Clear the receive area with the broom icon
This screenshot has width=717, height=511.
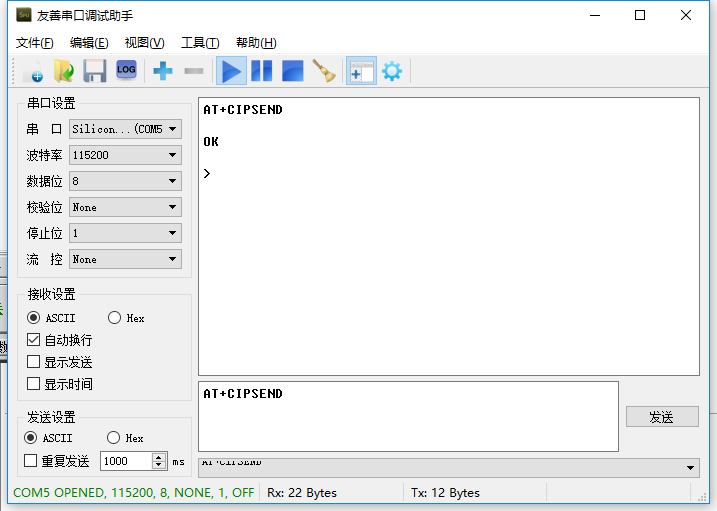[324, 71]
